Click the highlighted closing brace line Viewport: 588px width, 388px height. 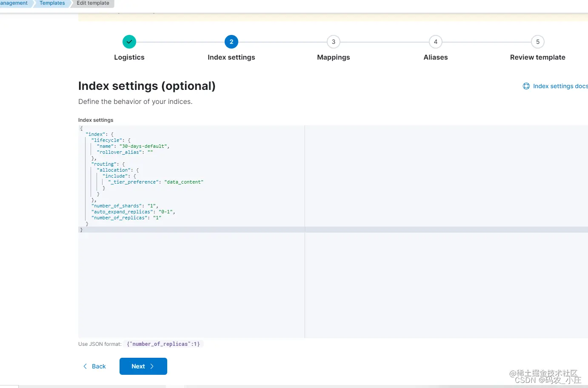pos(333,230)
